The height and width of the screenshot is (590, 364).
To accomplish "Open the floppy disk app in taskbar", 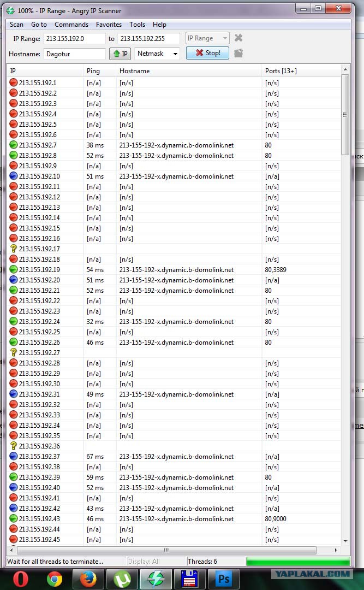I will pyautogui.click(x=189, y=579).
